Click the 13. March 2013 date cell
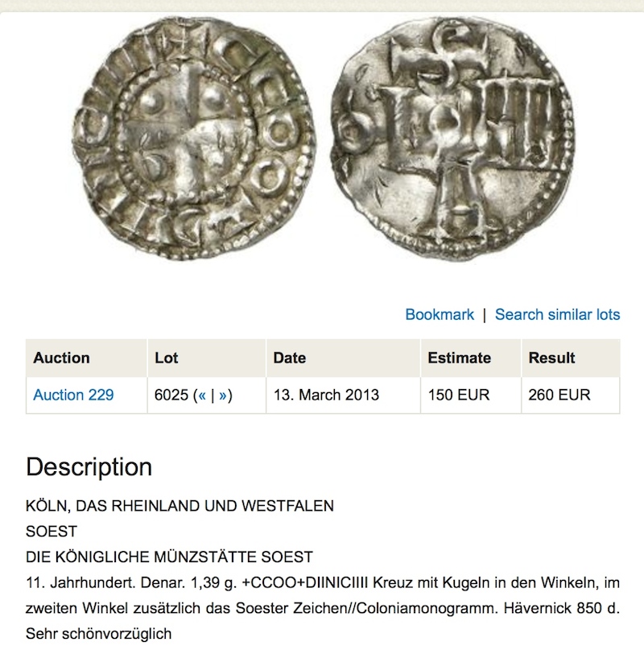Viewport: 644px width, 646px height. coord(343,395)
